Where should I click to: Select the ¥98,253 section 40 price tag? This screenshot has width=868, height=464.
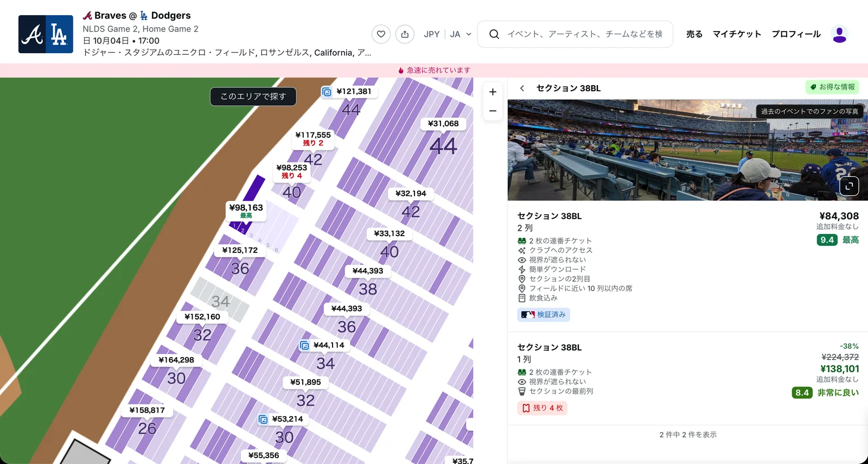tap(292, 171)
